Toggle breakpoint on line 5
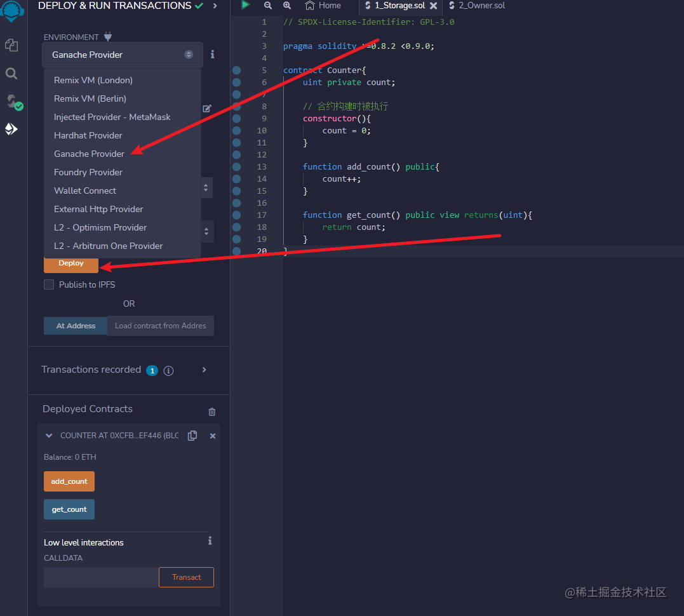The image size is (684, 616). pyautogui.click(x=236, y=70)
